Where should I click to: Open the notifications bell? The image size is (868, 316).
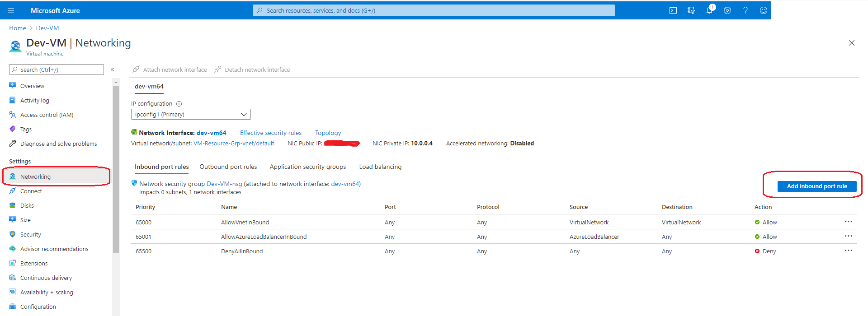click(709, 10)
